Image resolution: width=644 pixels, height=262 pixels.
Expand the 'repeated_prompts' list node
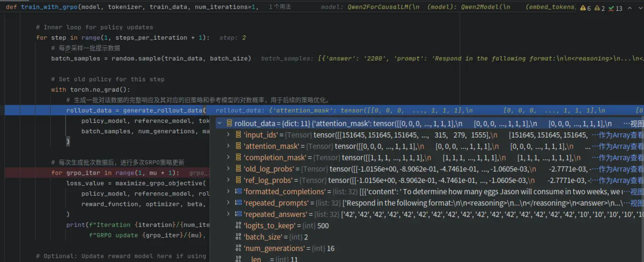coord(228,202)
